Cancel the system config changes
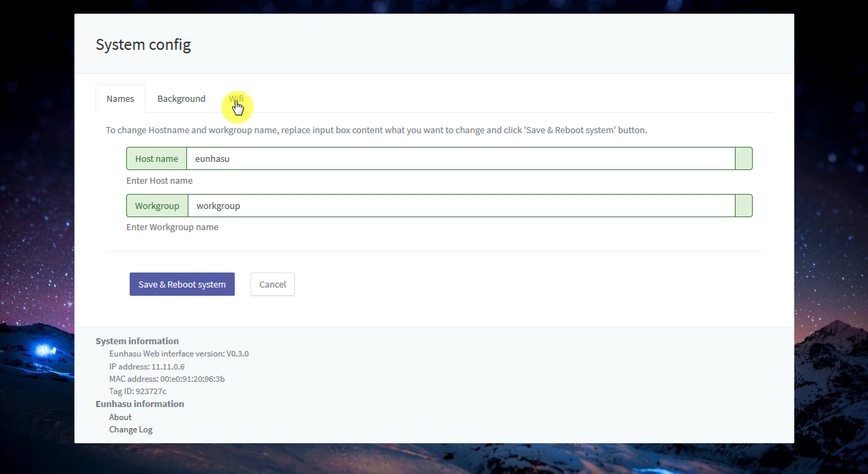The width and height of the screenshot is (868, 474). tap(272, 284)
